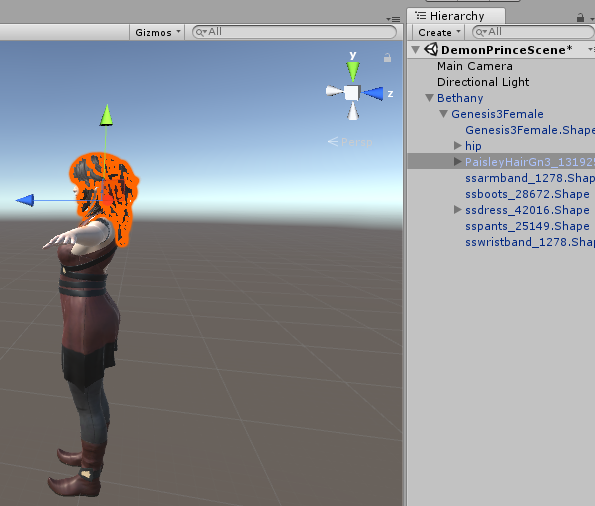Select ssdress_42016.Shape in Hierarchy
The height and width of the screenshot is (506, 595).
527,210
